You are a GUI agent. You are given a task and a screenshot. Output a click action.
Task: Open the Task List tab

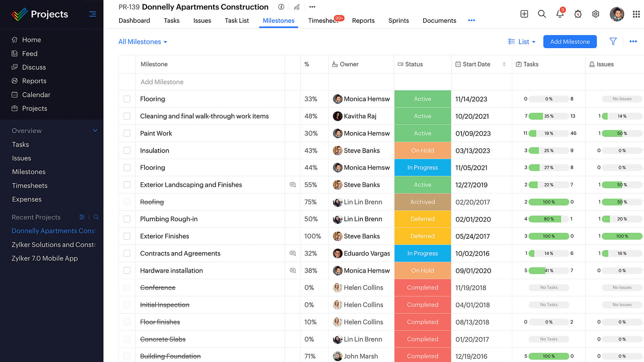point(237,20)
